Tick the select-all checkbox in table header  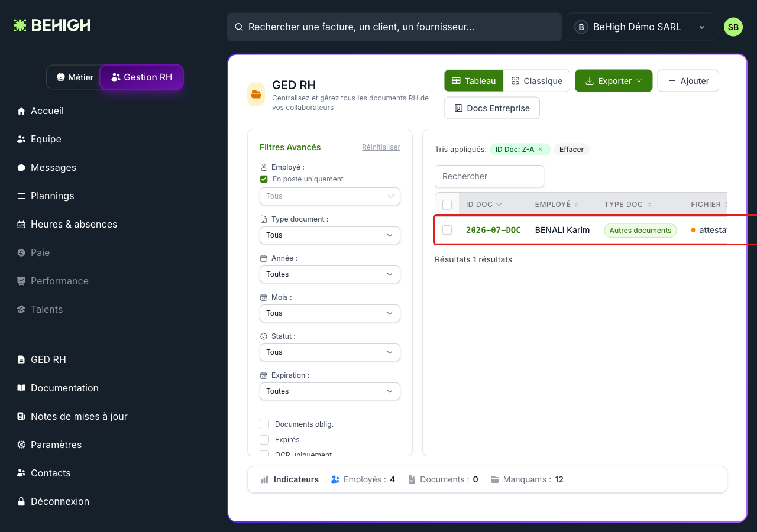447,205
